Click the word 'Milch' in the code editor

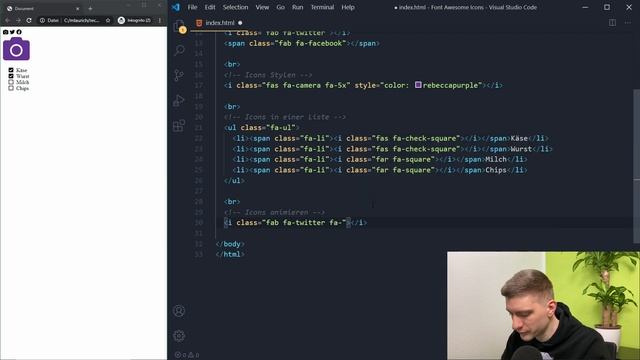(x=496, y=159)
